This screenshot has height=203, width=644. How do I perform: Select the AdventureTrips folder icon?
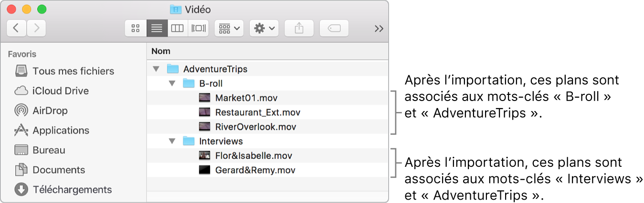(173, 69)
